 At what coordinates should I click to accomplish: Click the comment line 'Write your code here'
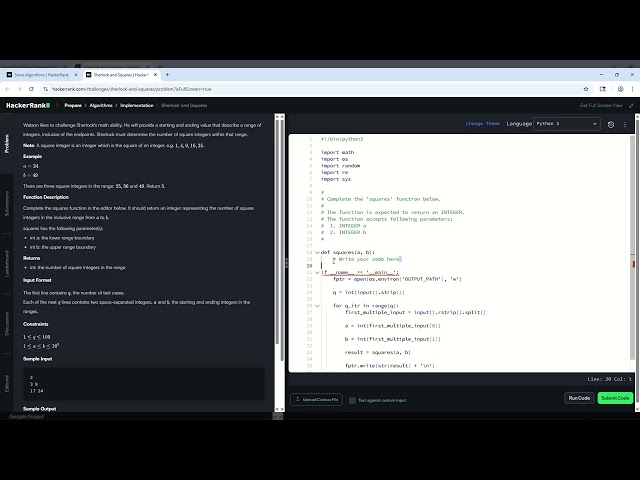point(367,259)
